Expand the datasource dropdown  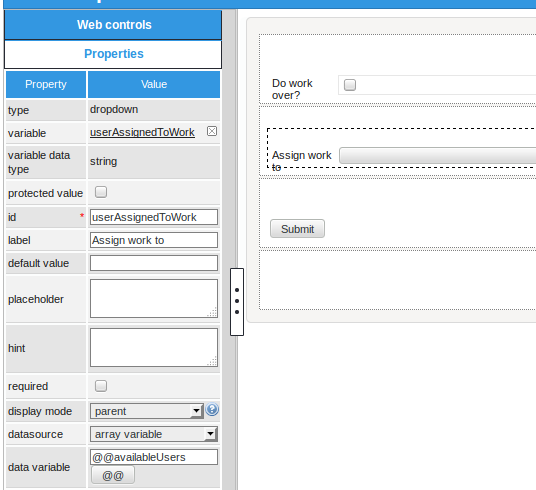(153, 434)
